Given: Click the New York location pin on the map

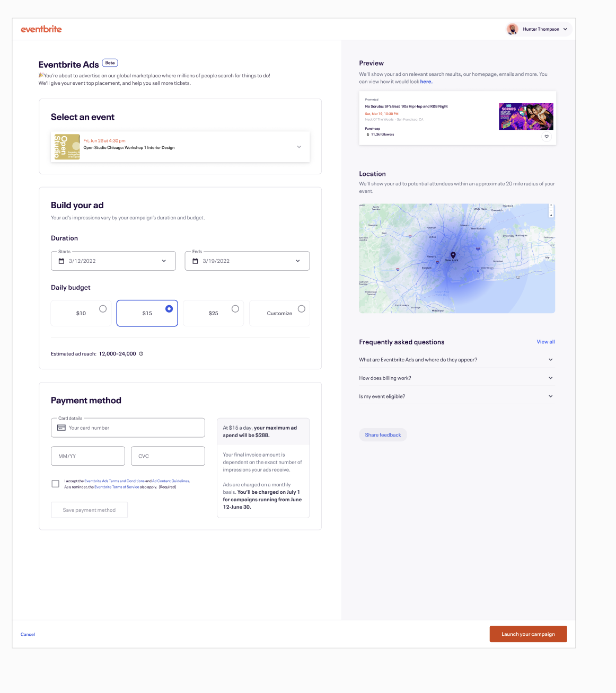Looking at the screenshot, I should pos(453,255).
